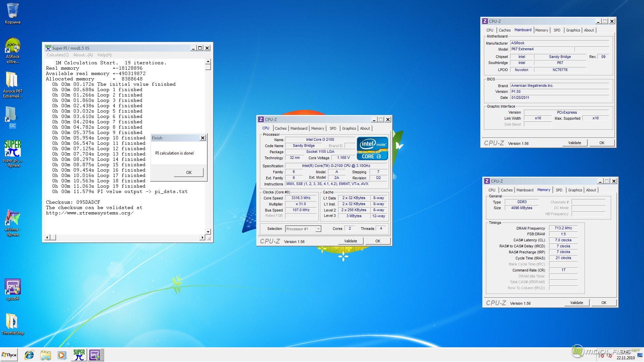
Task: Click taskbar clock showing 22.11.2010
Action: coord(626,355)
